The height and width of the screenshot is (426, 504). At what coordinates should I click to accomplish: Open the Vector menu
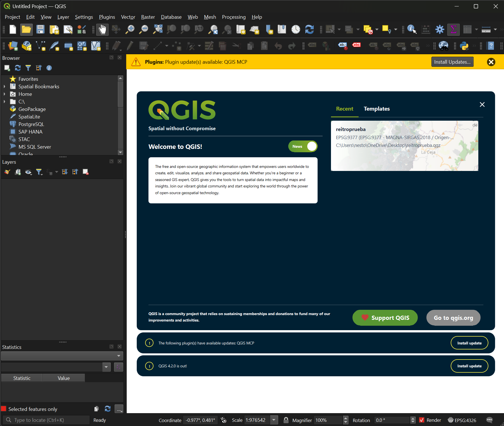128,17
